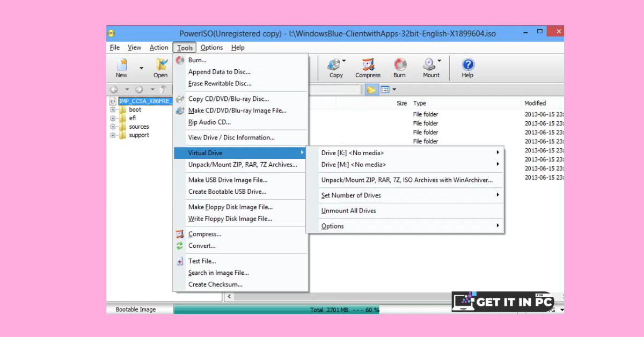
Task: Choose Append Data to Disc...
Action: (240, 72)
